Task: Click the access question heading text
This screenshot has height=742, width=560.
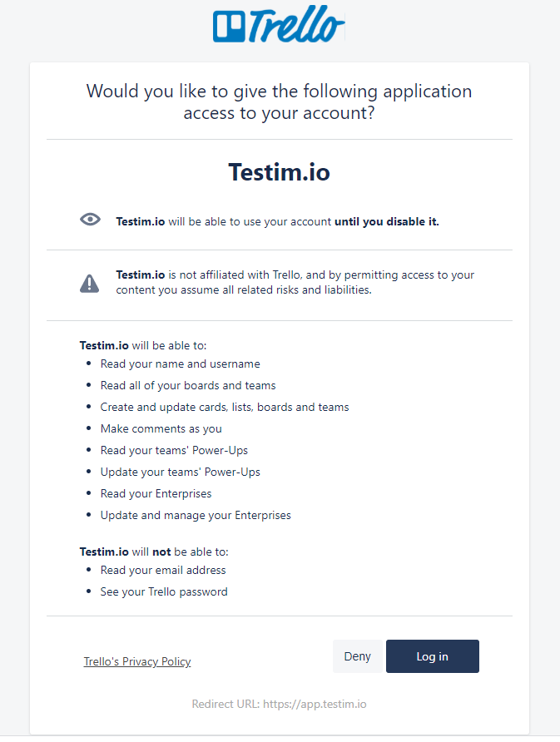Action: click(x=279, y=101)
